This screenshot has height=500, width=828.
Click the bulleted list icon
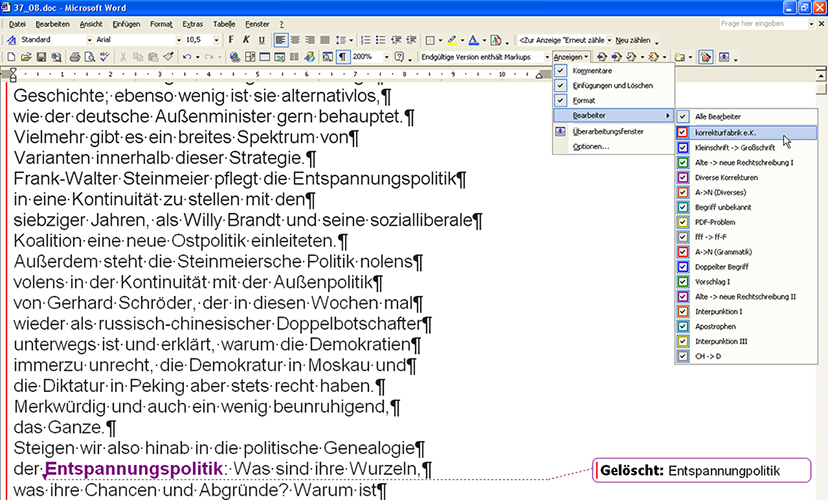coord(380,40)
